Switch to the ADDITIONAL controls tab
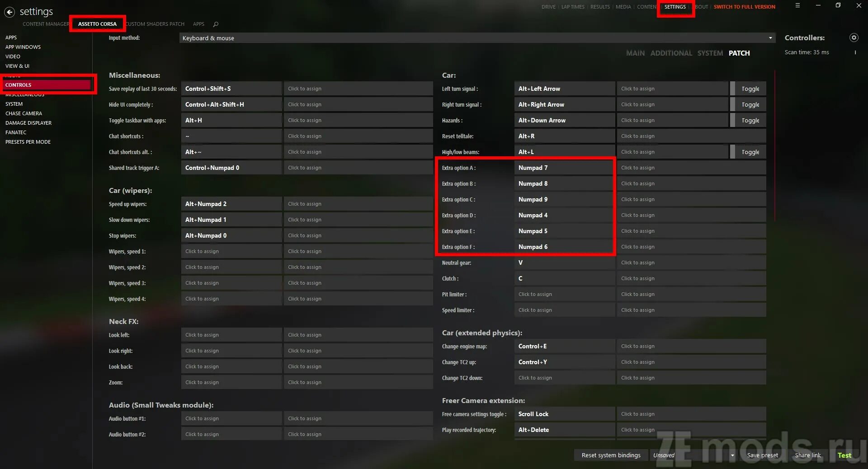868x469 pixels. pyautogui.click(x=671, y=53)
